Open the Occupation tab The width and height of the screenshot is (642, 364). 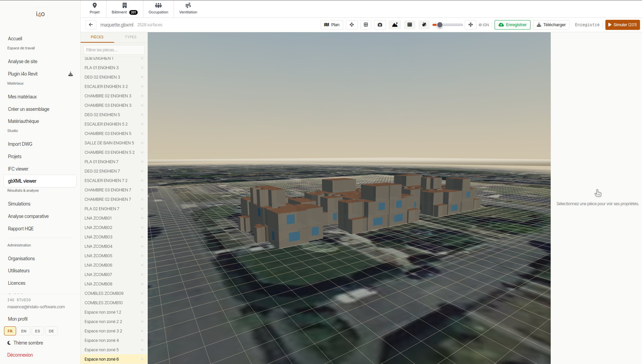tap(158, 9)
